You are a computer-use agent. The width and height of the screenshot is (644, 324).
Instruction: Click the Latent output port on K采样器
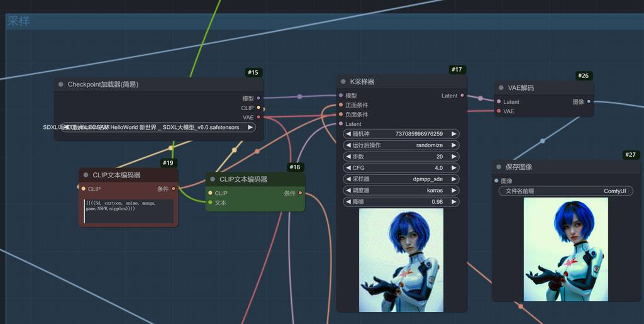tap(462, 96)
